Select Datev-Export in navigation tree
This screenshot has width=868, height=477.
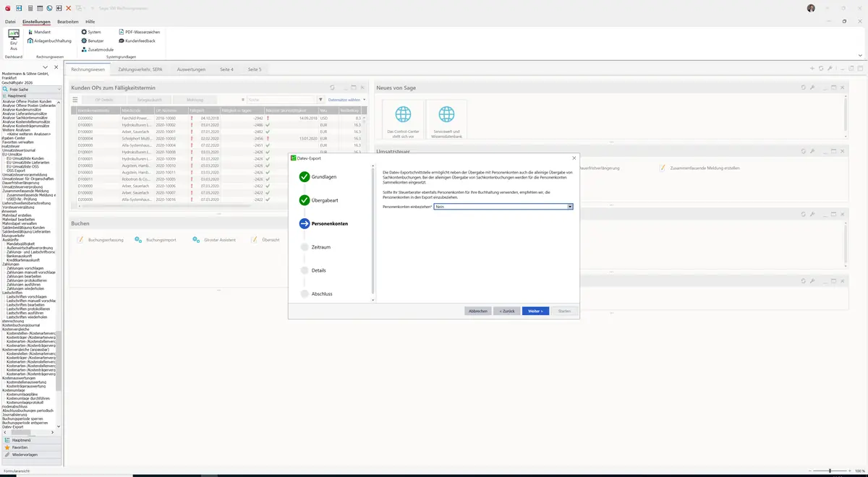point(13,427)
